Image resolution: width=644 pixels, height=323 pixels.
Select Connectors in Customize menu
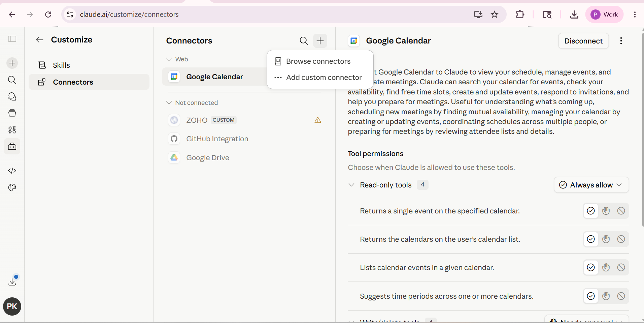point(89,82)
